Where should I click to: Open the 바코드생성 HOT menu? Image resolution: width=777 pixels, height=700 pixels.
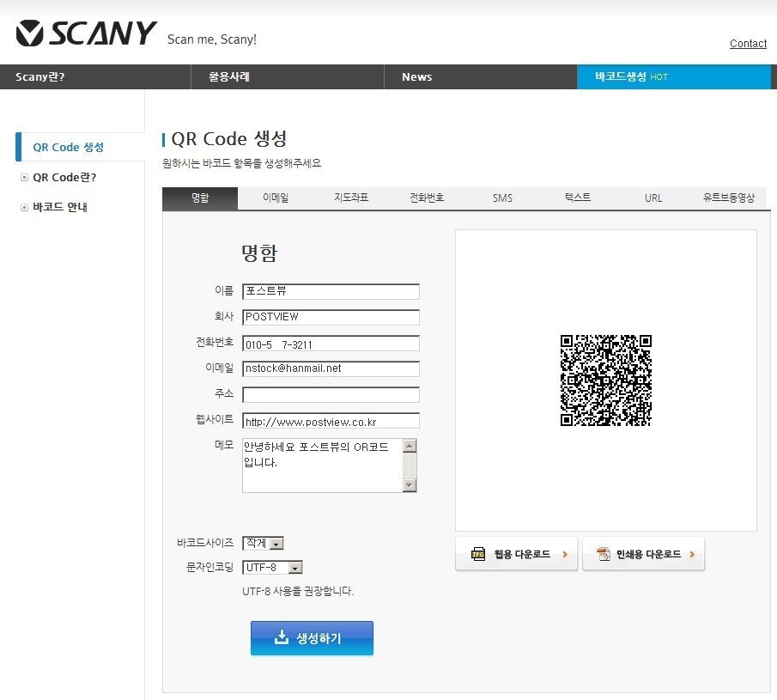(674, 76)
